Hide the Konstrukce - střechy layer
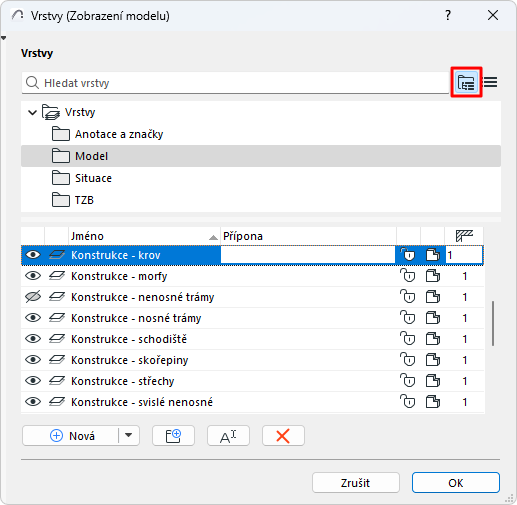Image resolution: width=517 pixels, height=505 pixels. (33, 381)
